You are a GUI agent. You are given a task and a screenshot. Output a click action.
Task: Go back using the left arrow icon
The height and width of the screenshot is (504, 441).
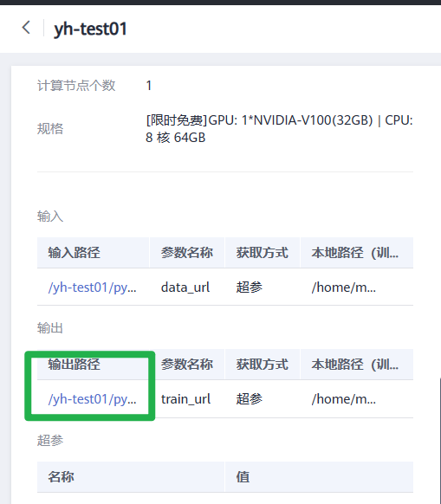click(26, 28)
